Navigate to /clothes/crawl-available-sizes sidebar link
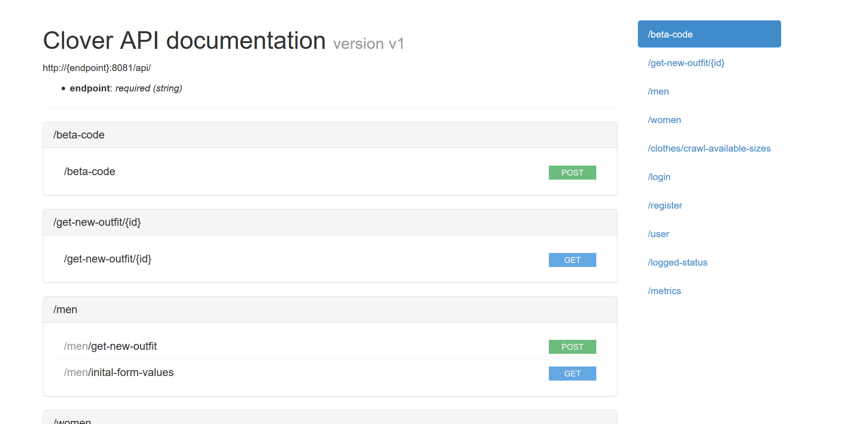The height and width of the screenshot is (424, 868). tap(709, 148)
